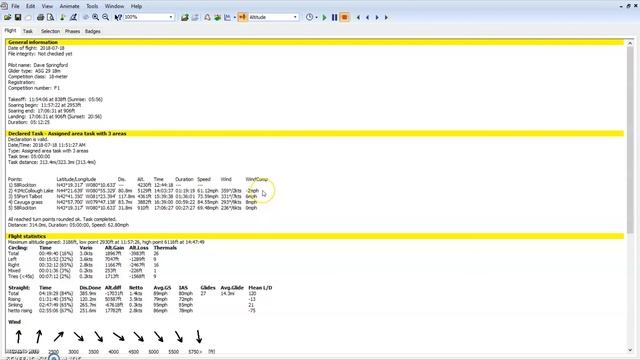Click the application icon left of File
The height and width of the screenshot is (360, 640).
[x=4, y=6]
